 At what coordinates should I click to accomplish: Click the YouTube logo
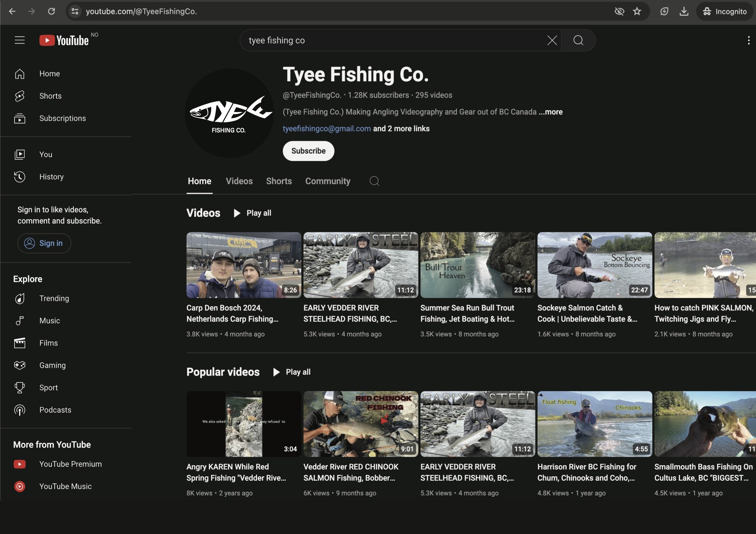[x=64, y=40]
